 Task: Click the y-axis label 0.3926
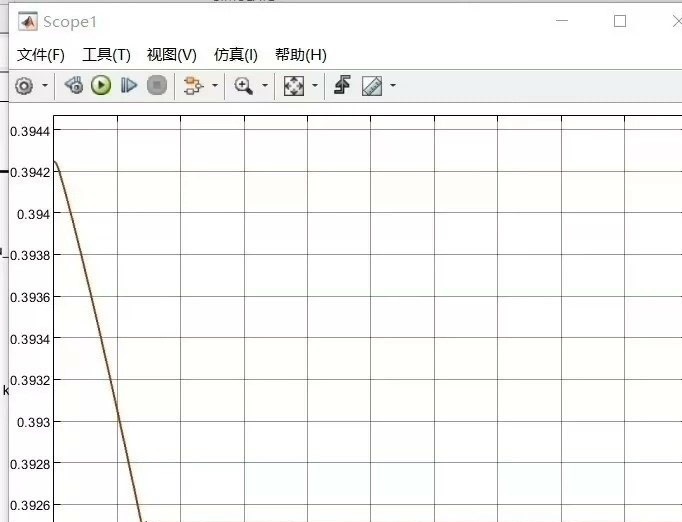click(30, 505)
